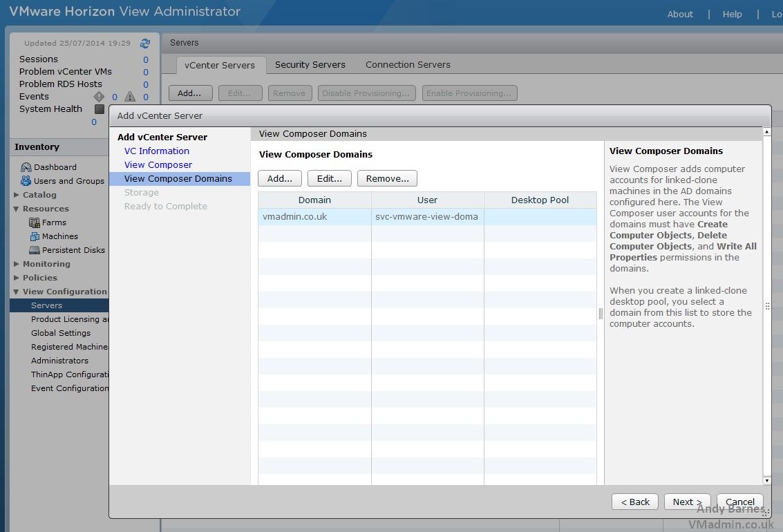Open Machines under Resources
This screenshot has width=783, height=532.
(x=60, y=236)
